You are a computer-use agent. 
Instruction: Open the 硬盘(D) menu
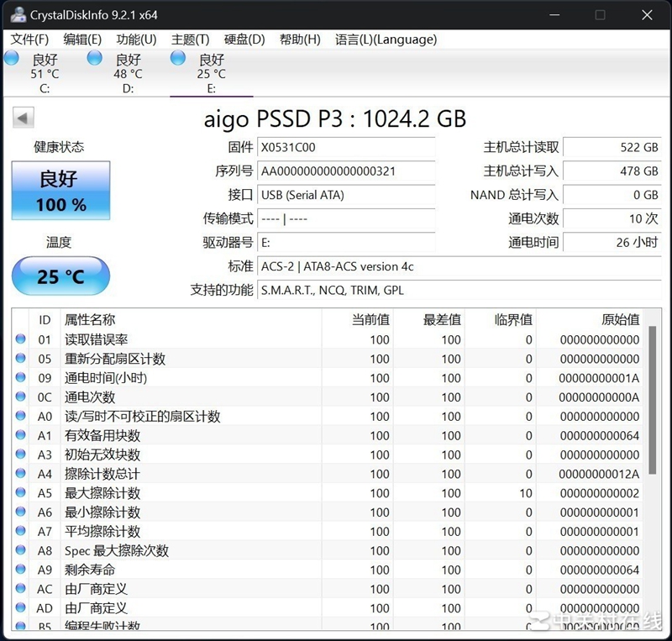pos(244,39)
